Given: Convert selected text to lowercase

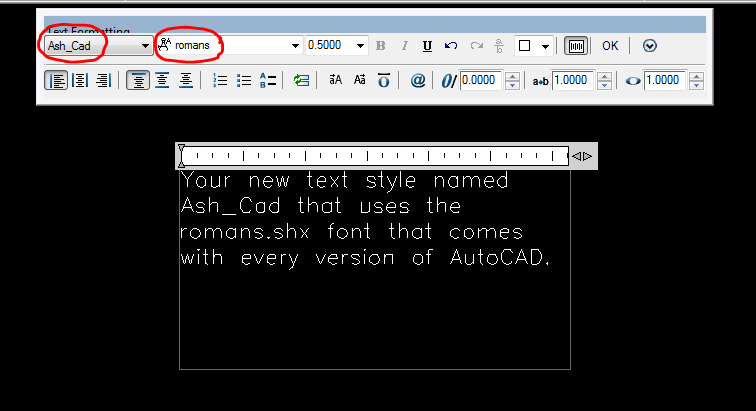Looking at the screenshot, I should (x=360, y=80).
